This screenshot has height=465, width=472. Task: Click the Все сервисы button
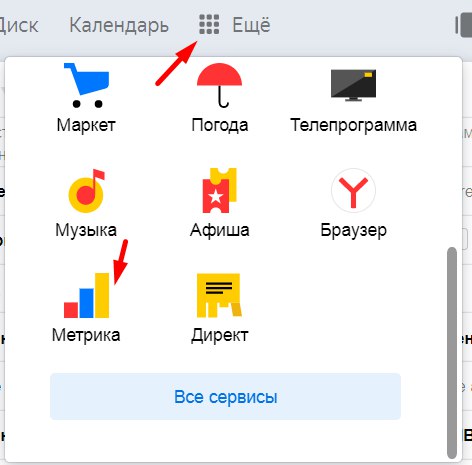(x=225, y=397)
